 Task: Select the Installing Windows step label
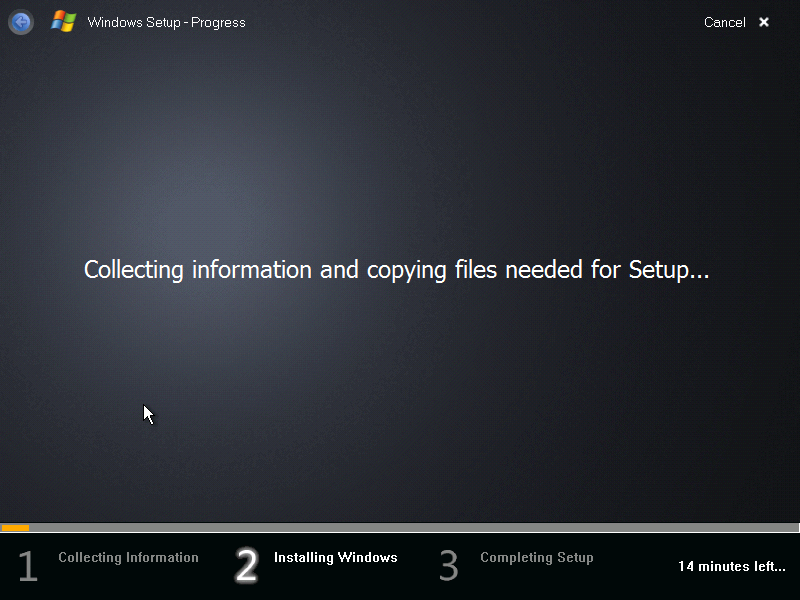tap(336, 558)
